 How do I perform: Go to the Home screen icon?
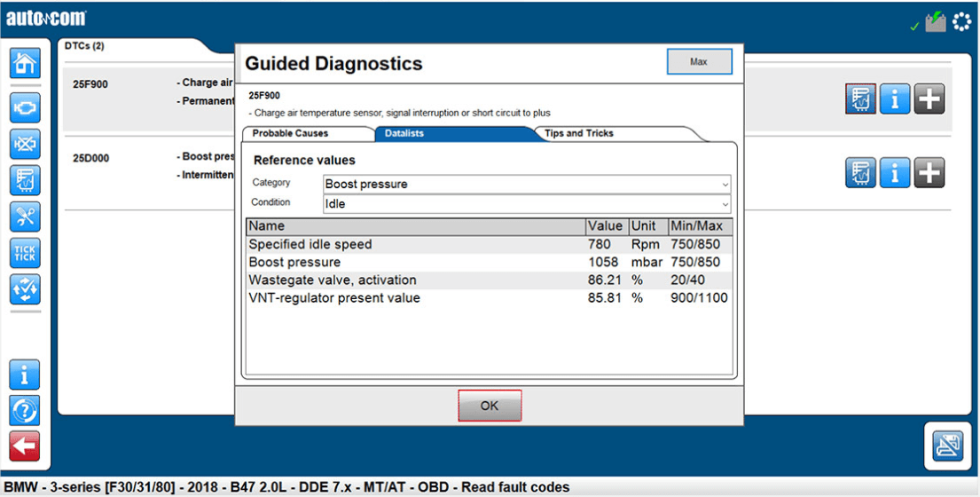24,63
